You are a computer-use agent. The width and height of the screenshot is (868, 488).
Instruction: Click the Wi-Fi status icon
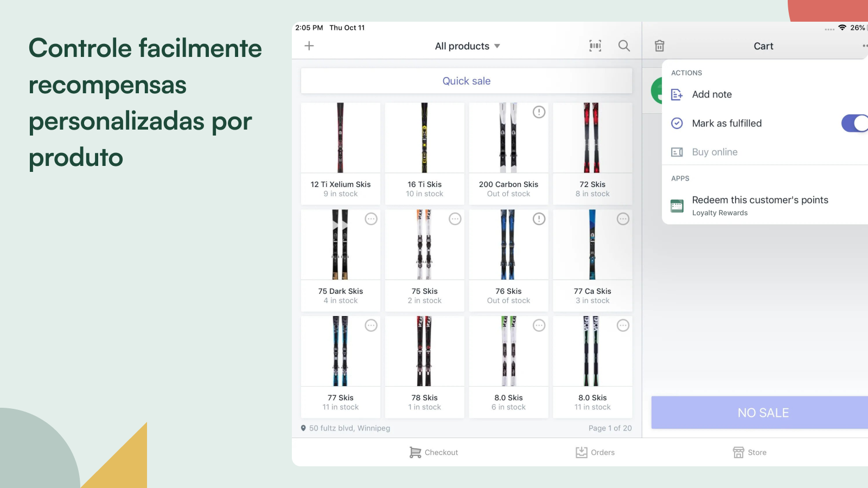842,28
